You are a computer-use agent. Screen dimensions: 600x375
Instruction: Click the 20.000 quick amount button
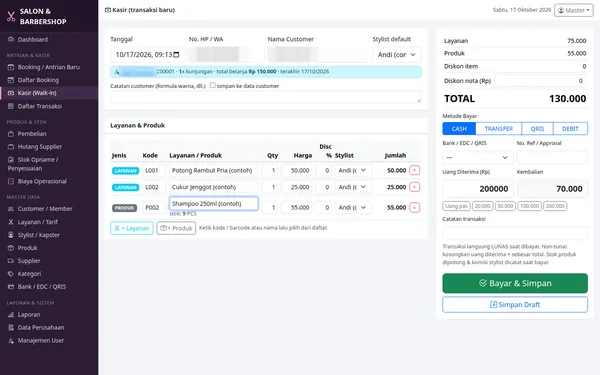coord(483,206)
